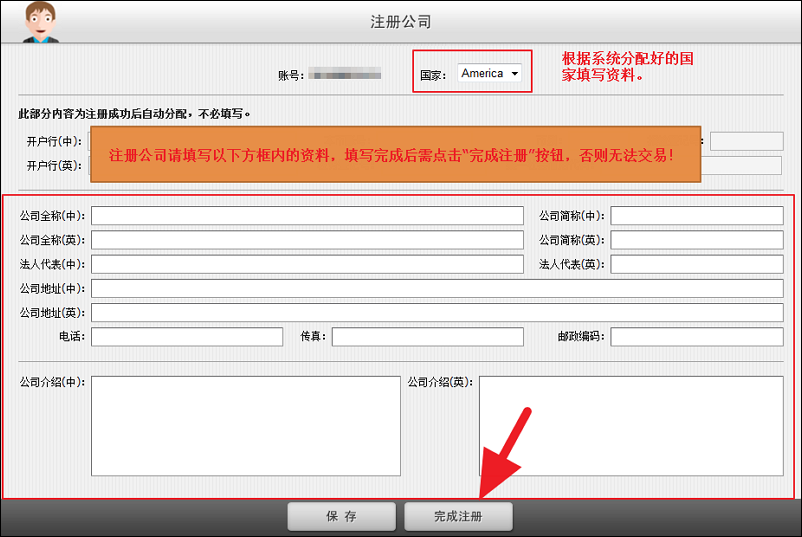This screenshot has width=802, height=537.
Task: Click the company introduction Chinese text area
Action: click(245, 426)
